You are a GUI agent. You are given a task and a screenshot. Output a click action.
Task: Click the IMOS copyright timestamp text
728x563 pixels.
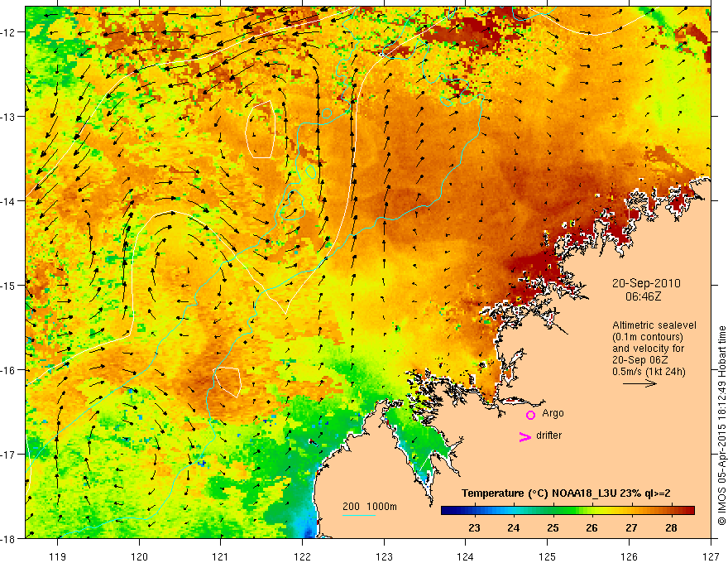[x=721, y=426]
